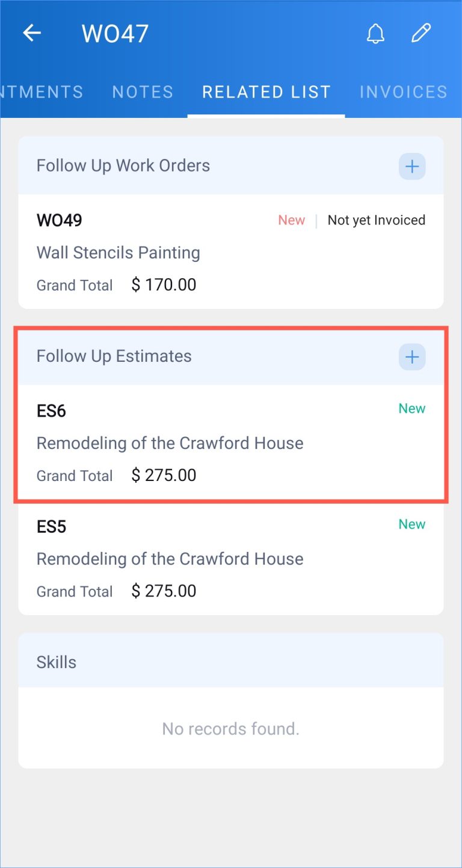Switch to the INVOICES tab

[x=403, y=91]
